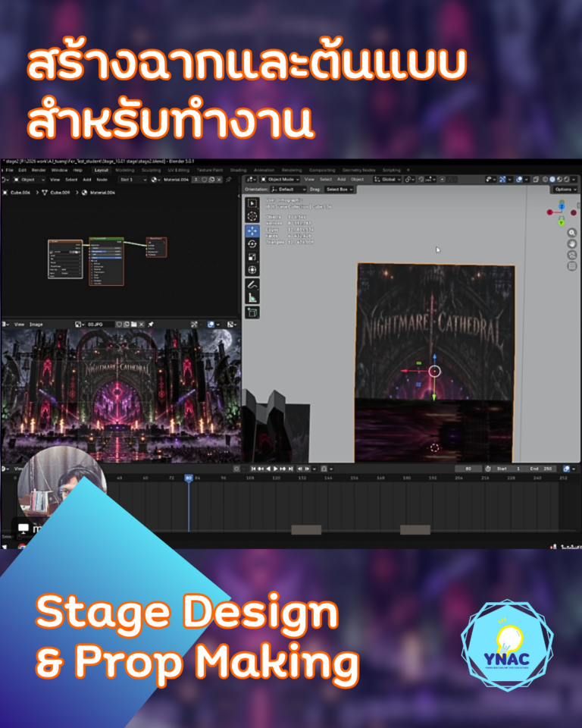Toggle proportional editing
The height and width of the screenshot is (728, 582).
click(443, 179)
